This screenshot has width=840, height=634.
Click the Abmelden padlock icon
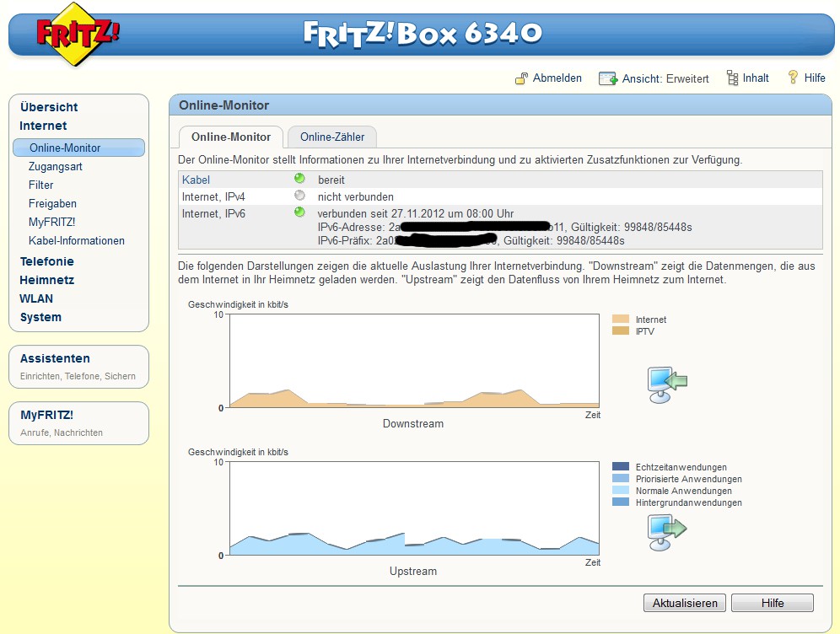click(x=521, y=78)
